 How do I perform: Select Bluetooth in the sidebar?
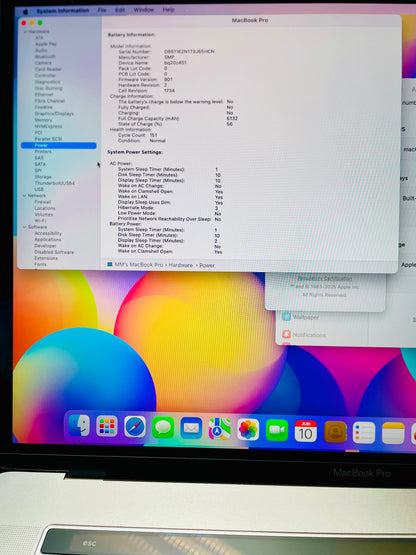[x=45, y=57]
